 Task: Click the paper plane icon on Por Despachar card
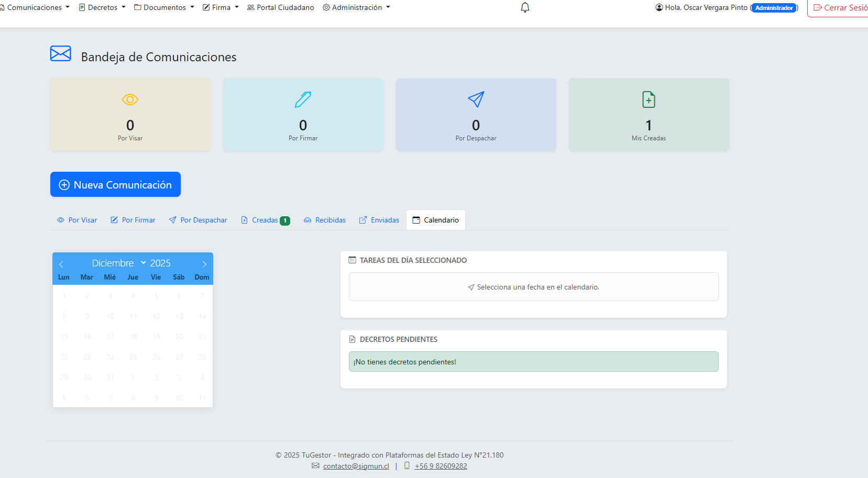click(476, 99)
